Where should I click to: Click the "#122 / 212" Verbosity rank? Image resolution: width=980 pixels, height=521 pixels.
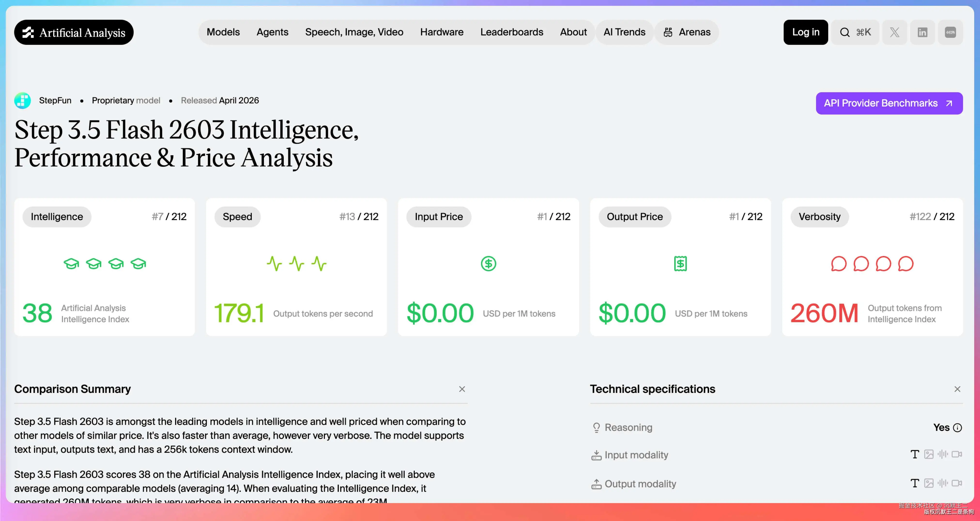(x=932, y=217)
